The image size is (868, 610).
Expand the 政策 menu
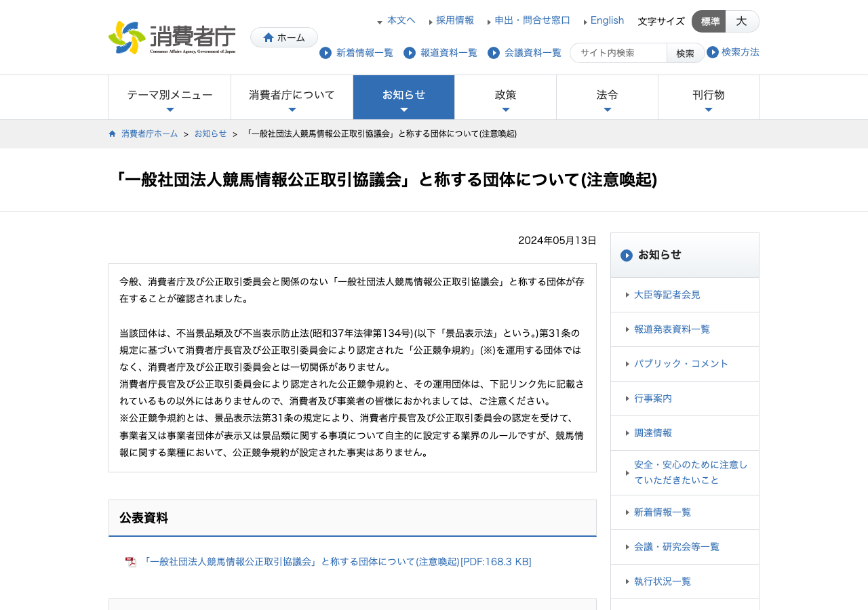point(506,98)
